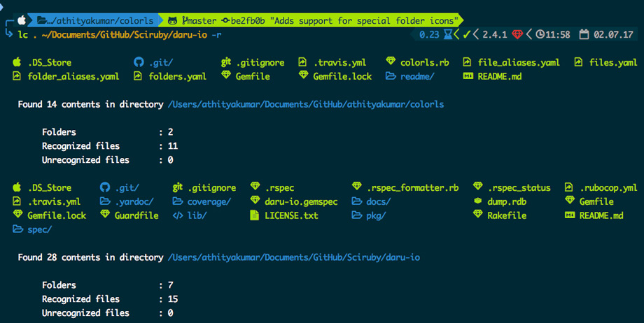This screenshot has width=644, height=323.
Task: Click the calendar icon beside 02.07.17
Action: [584, 34]
